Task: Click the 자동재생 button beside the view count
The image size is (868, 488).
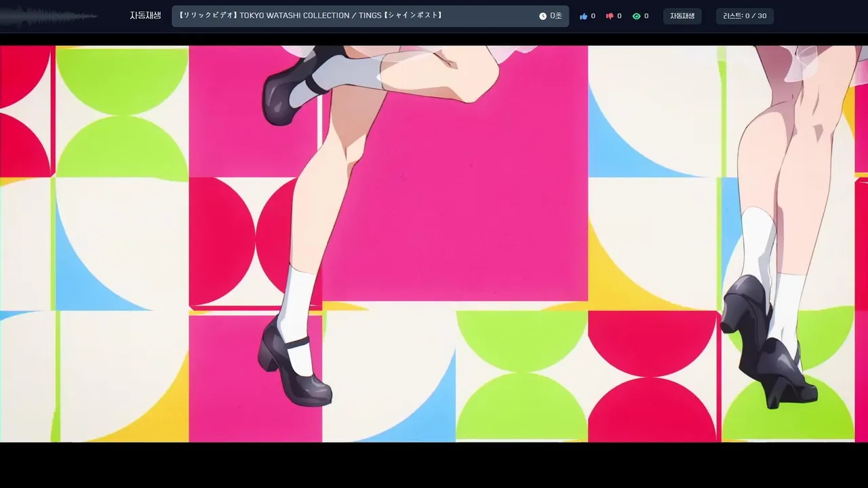Action: click(x=682, y=16)
